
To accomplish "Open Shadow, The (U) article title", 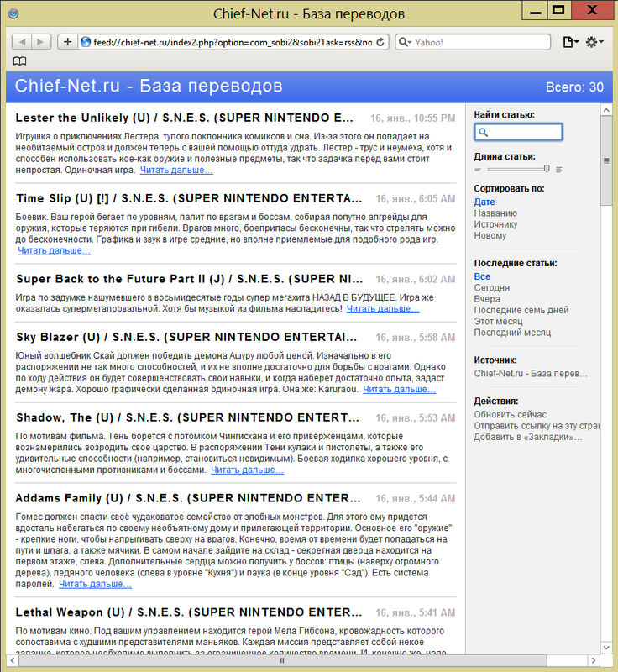I will pyautogui.click(x=187, y=417).
